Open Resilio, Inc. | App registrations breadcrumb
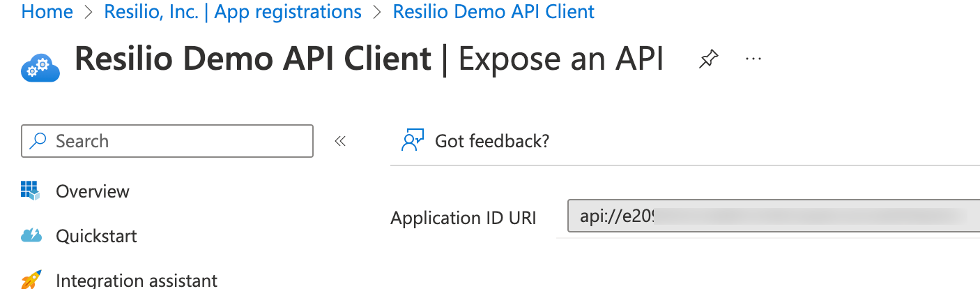The height and width of the screenshot is (289, 980). click(x=232, y=12)
